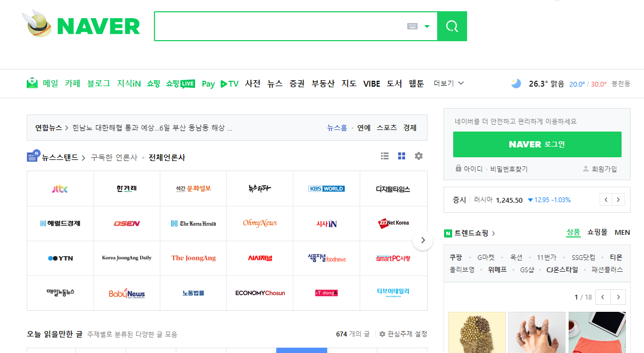This screenshot has height=353, width=644.
Task: Select the JTBC press logo
Action: (60, 189)
